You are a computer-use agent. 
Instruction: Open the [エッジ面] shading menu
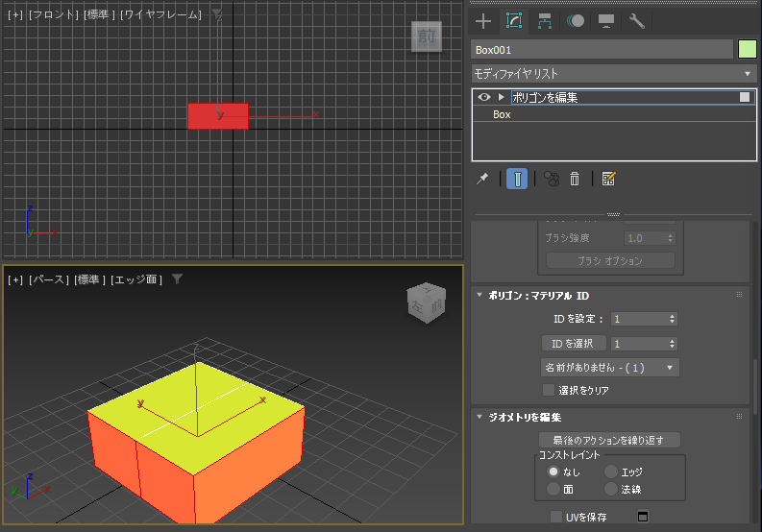136,279
